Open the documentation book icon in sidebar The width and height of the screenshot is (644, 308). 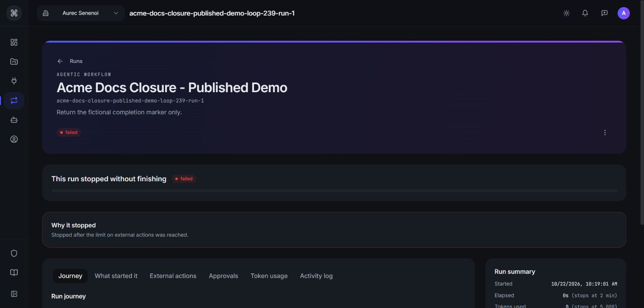(x=14, y=273)
